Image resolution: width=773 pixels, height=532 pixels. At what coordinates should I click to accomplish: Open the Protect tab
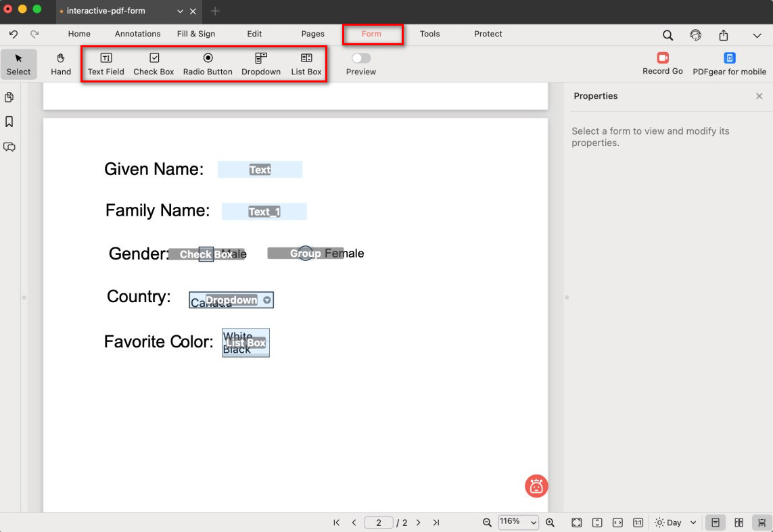[488, 34]
